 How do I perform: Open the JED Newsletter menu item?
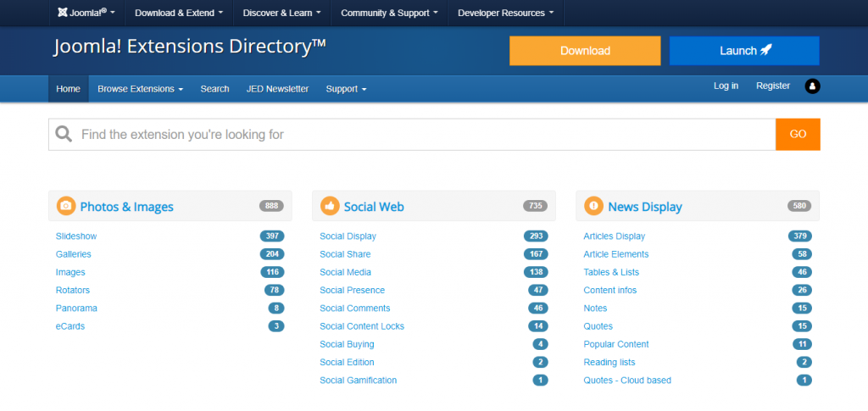[277, 89]
